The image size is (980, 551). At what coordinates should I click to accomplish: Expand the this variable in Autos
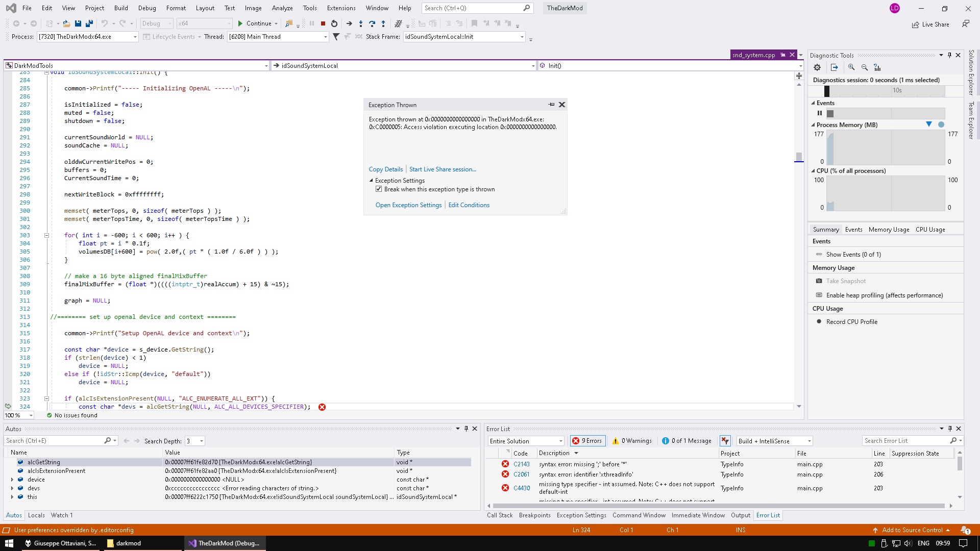click(12, 497)
